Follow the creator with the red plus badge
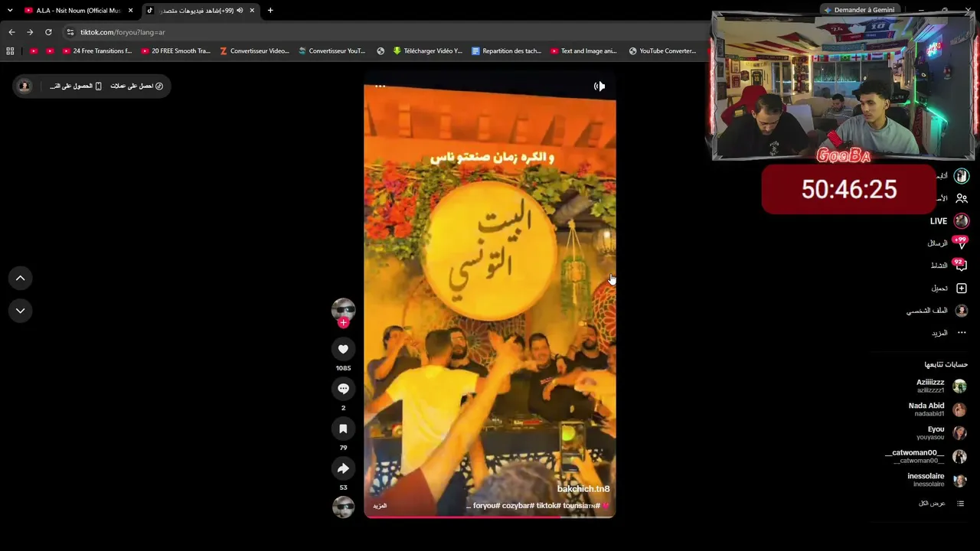 point(343,323)
